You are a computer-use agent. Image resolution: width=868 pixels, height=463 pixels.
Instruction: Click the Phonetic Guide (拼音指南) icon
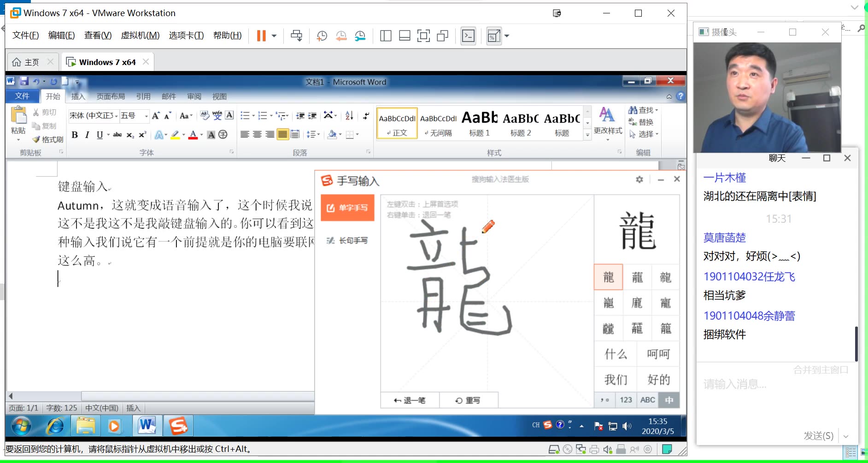(x=217, y=116)
